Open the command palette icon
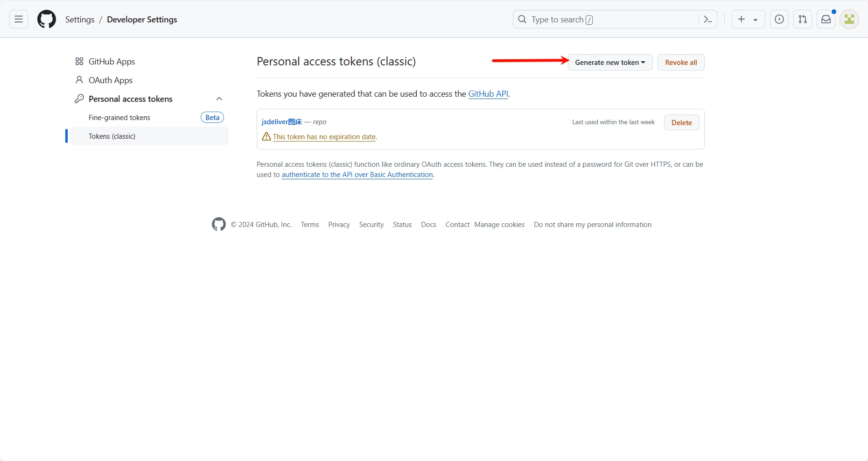This screenshot has width=868, height=461. [x=708, y=19]
